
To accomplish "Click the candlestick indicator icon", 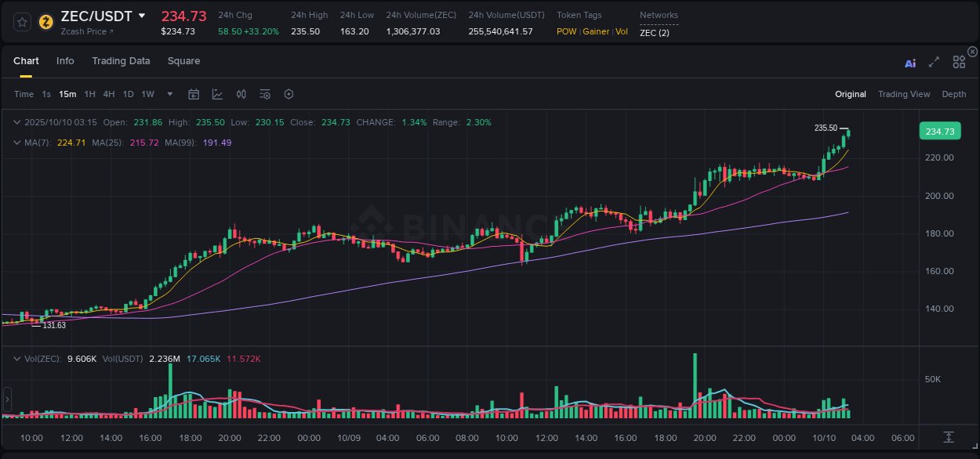I will click(241, 94).
